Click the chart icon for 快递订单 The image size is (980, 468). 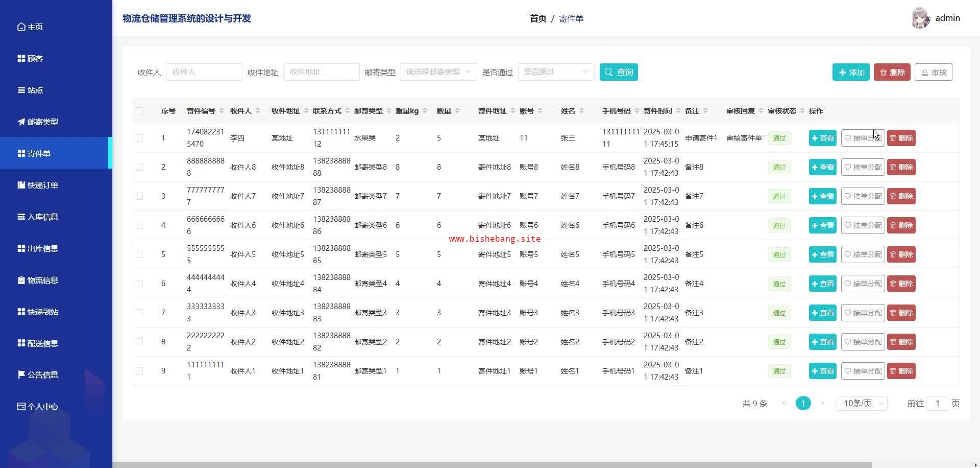[x=21, y=185]
